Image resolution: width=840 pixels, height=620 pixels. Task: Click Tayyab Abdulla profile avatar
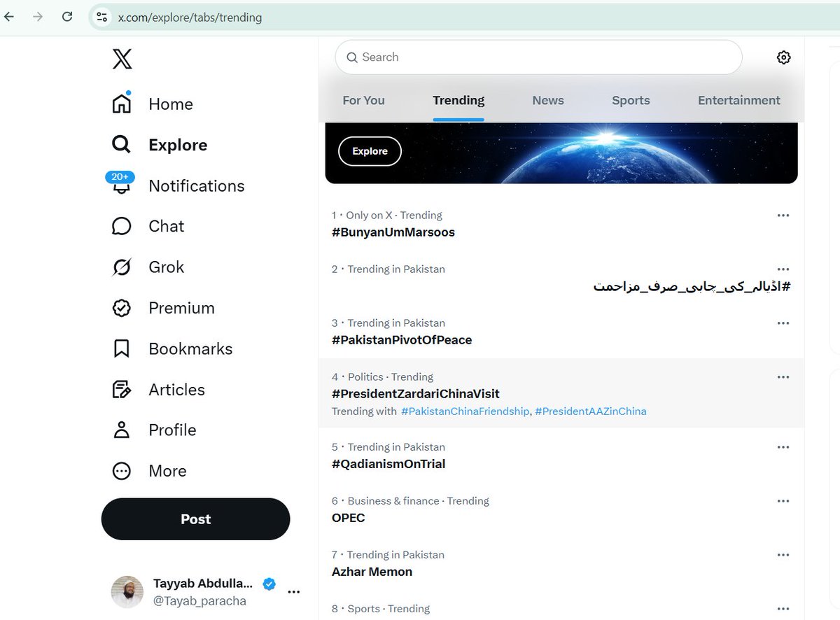coord(127,592)
